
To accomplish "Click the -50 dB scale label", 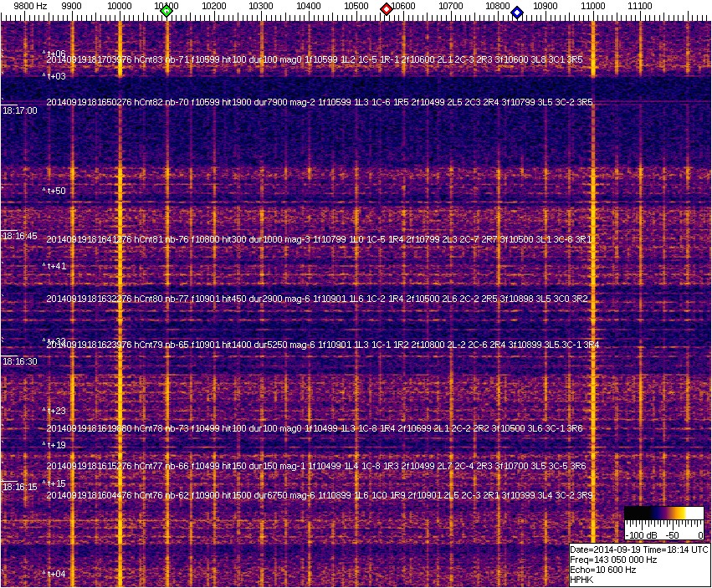I will (x=672, y=534).
